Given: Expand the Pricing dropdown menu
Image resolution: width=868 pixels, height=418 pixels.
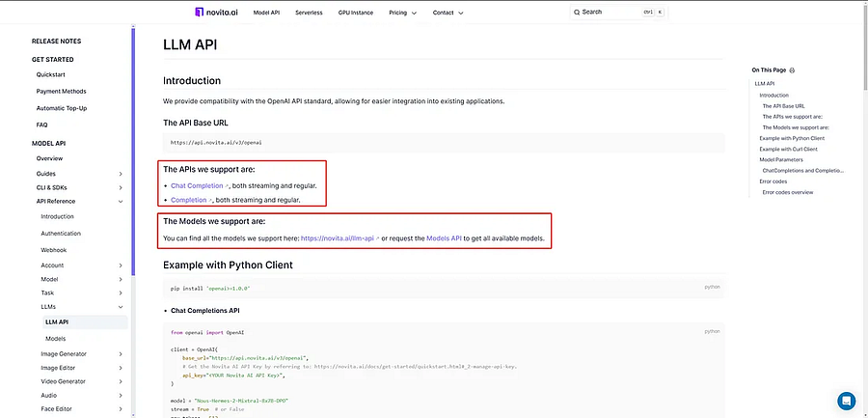Looking at the screenshot, I should [x=402, y=13].
